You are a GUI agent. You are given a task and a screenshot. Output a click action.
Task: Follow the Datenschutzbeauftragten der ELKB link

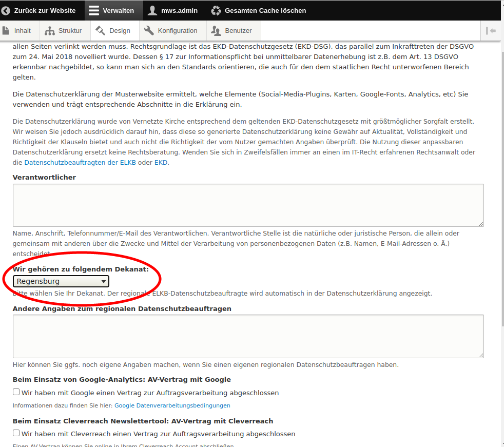click(x=80, y=163)
